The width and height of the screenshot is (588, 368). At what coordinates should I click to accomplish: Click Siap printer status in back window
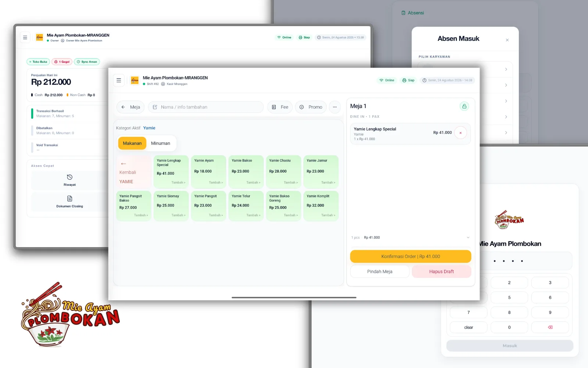(304, 38)
